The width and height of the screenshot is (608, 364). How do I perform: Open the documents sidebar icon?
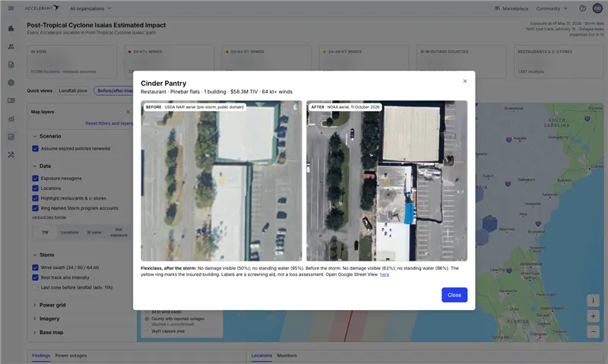click(x=11, y=65)
